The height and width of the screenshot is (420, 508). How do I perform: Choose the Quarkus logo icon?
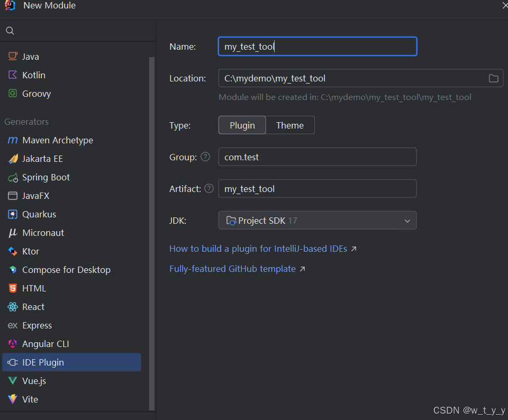(x=13, y=214)
